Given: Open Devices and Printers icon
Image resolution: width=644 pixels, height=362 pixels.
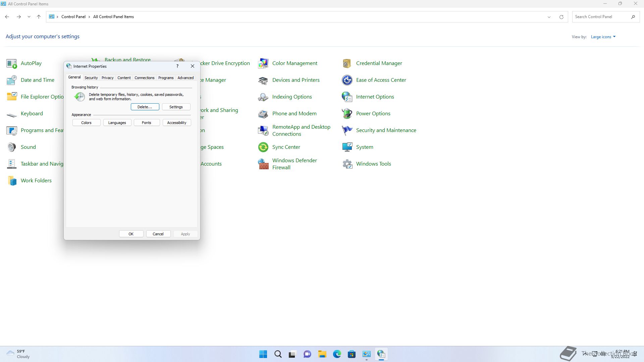Looking at the screenshot, I should (x=263, y=80).
